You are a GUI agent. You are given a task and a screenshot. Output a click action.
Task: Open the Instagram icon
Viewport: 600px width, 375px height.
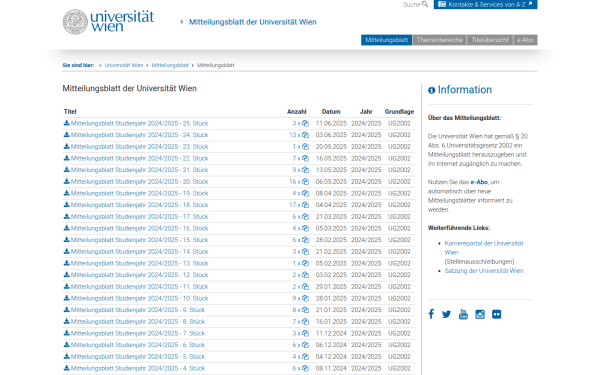(x=480, y=314)
